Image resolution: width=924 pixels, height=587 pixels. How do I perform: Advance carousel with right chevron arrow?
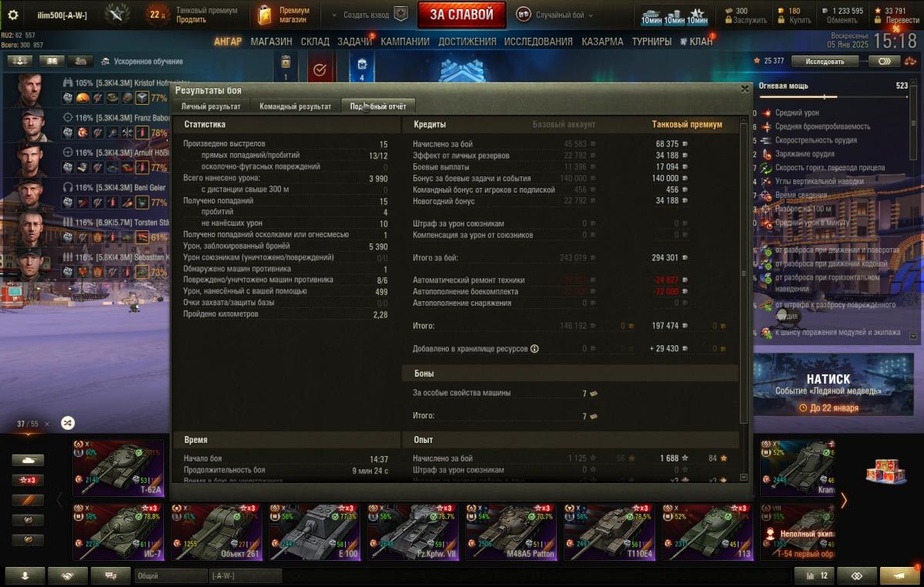coord(843,501)
